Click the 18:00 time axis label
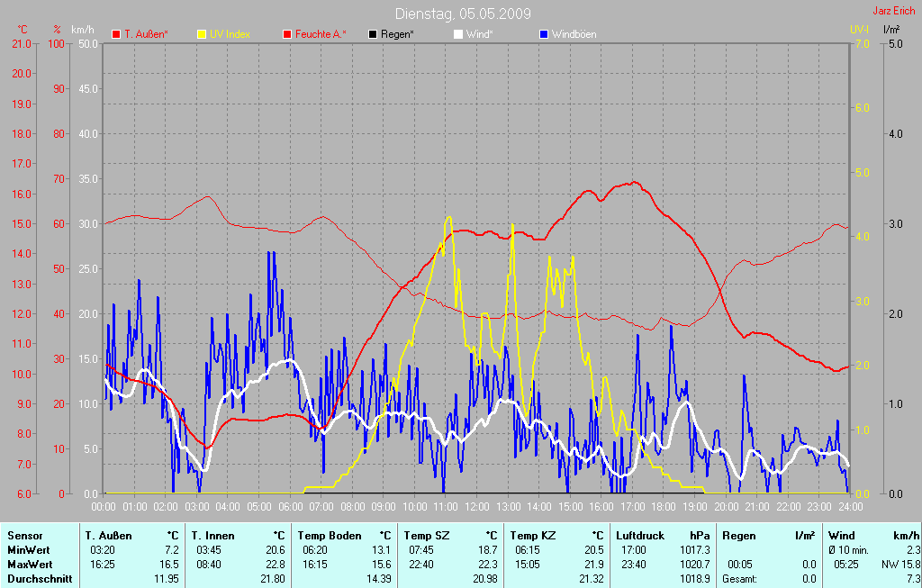Image resolution: width=922 pixels, height=588 pixels. click(x=664, y=506)
